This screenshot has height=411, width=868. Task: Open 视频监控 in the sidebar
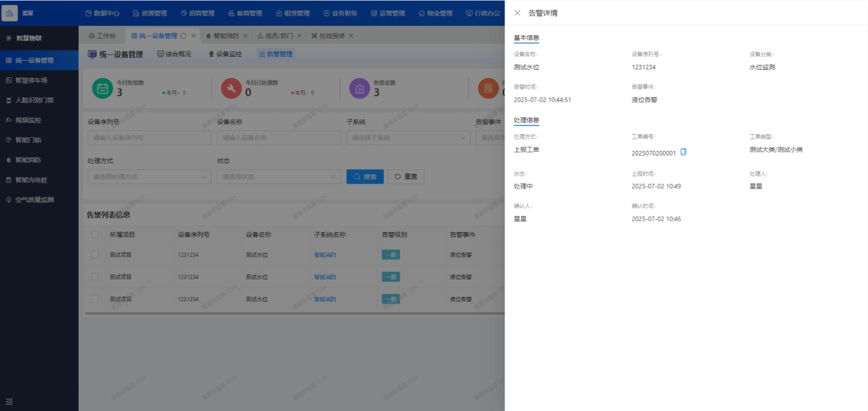tap(39, 120)
